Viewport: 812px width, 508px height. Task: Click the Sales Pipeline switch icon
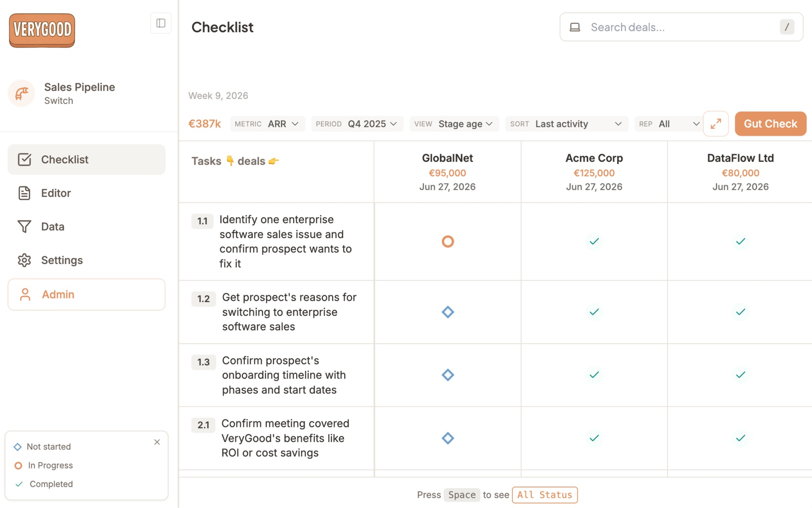coord(22,94)
